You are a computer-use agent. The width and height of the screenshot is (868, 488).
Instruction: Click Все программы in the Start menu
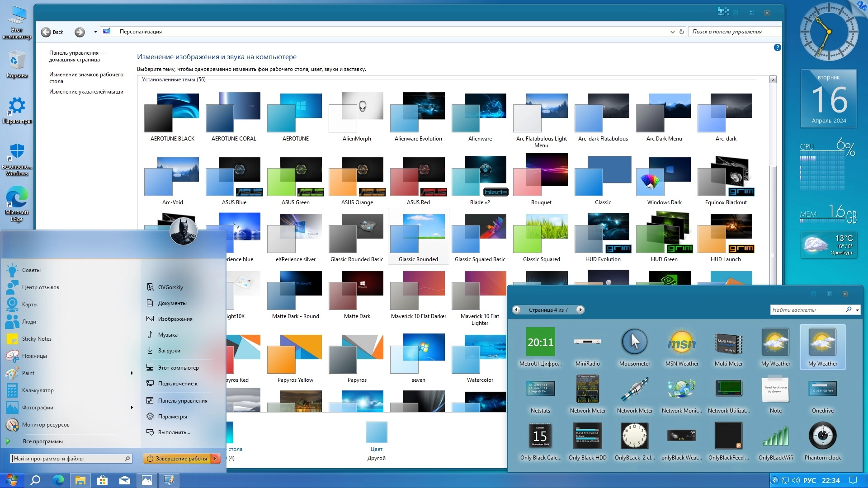pyautogui.click(x=42, y=441)
